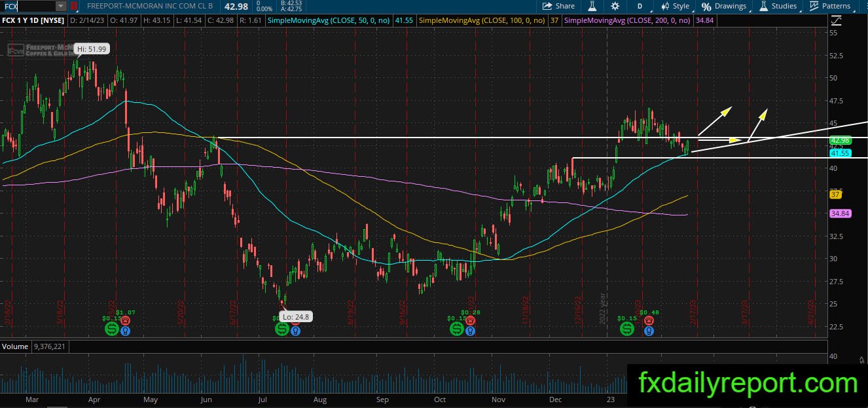Click the Share button
Image resolution: width=868 pixels, height=408 pixels.
click(x=558, y=6)
